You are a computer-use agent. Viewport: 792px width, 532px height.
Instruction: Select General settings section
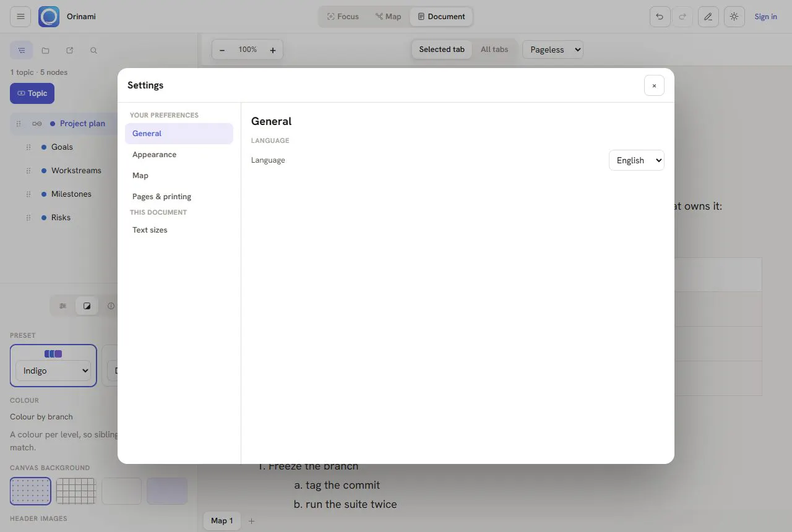click(x=179, y=134)
